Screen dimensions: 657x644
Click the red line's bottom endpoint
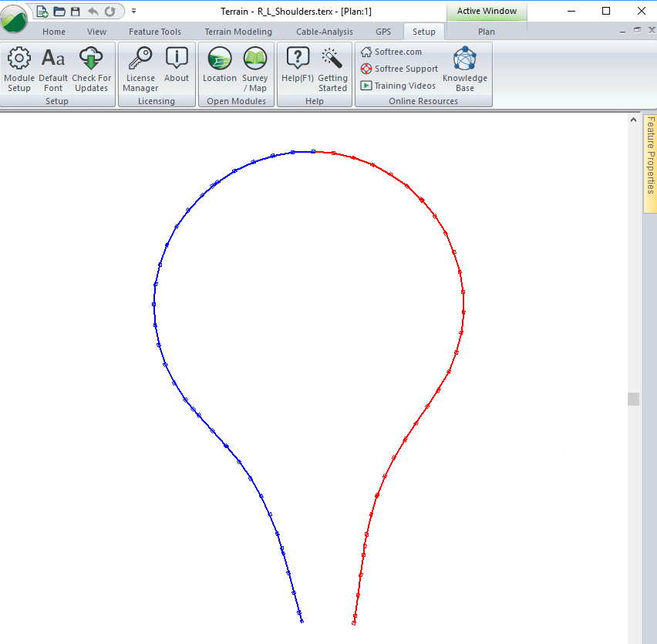(x=354, y=623)
